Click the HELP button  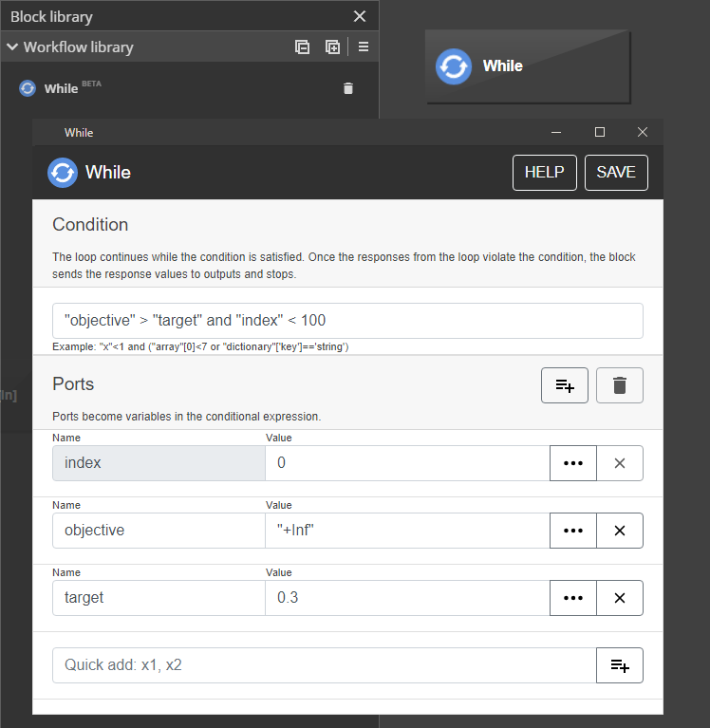pyautogui.click(x=544, y=173)
